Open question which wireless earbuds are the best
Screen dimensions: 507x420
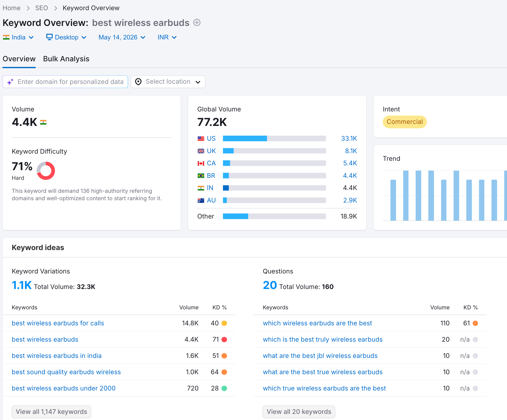pyautogui.click(x=317, y=323)
